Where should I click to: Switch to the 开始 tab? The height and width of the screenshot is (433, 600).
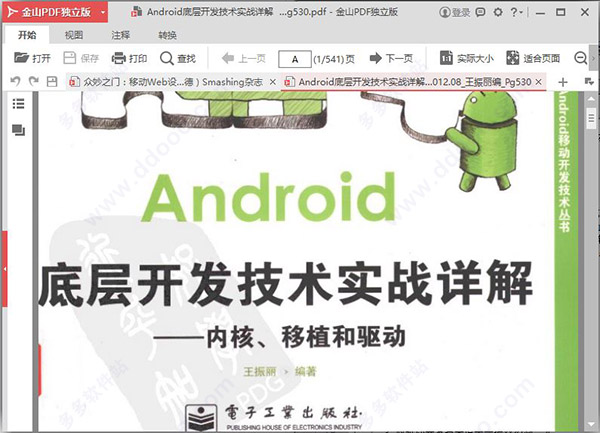(x=27, y=35)
